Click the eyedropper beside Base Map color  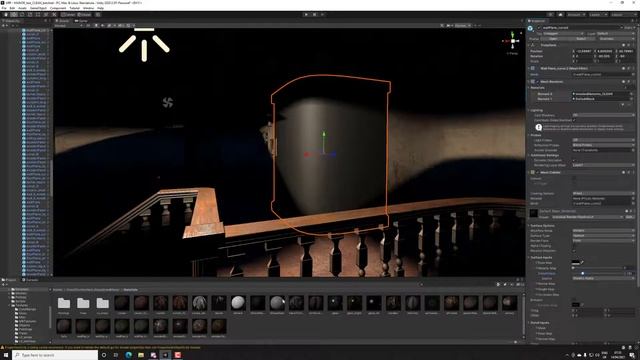582,262
